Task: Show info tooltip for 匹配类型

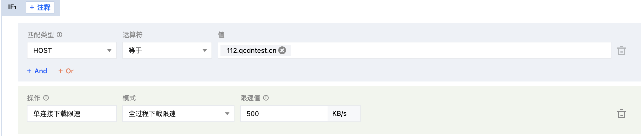Action: [59, 35]
